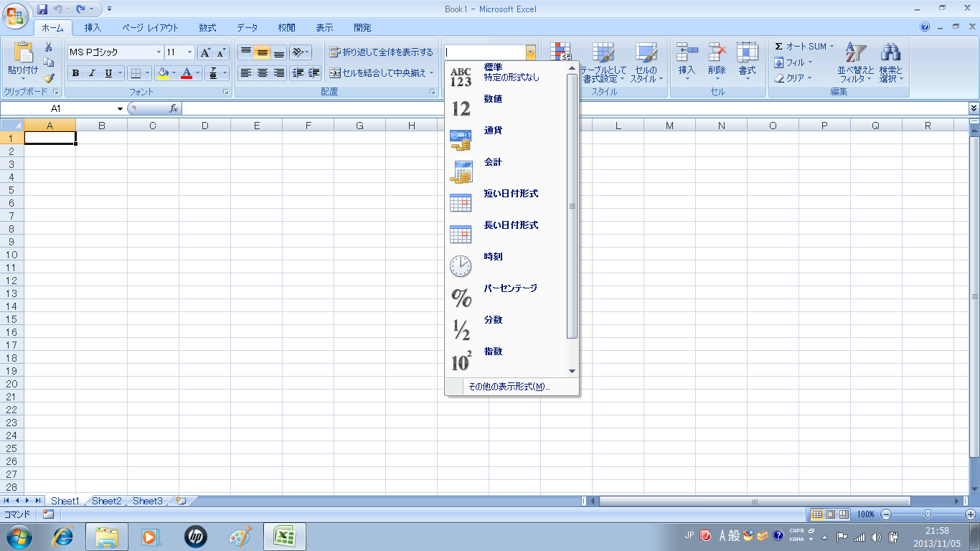The width and height of the screenshot is (980, 551).
Task: Open Sort and Filter (並べ替えとフィルタ)
Action: [x=855, y=62]
